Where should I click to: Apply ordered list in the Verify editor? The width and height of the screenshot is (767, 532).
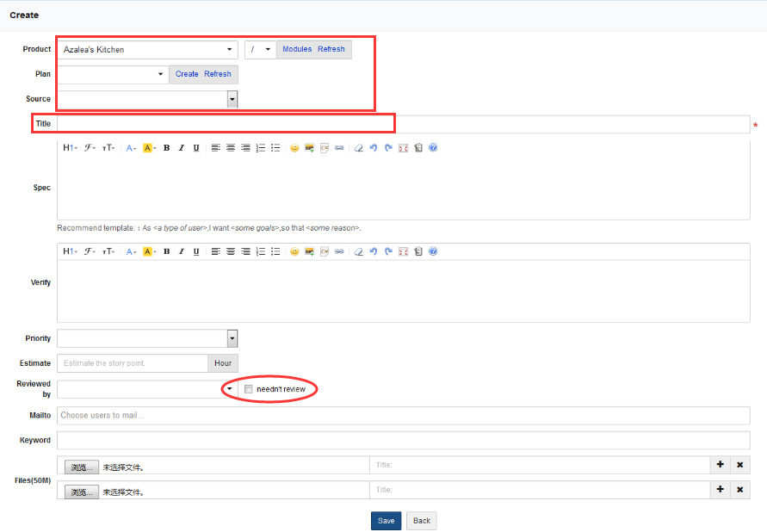coord(261,251)
